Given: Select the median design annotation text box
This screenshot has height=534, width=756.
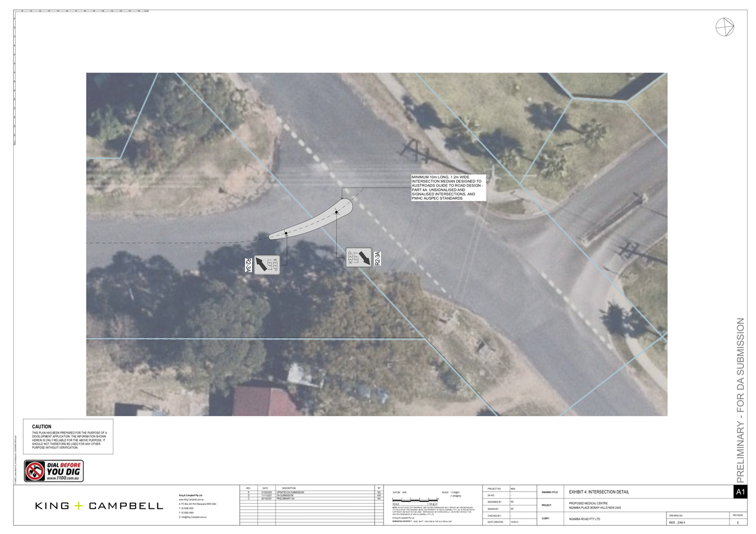Looking at the screenshot, I should point(448,188).
